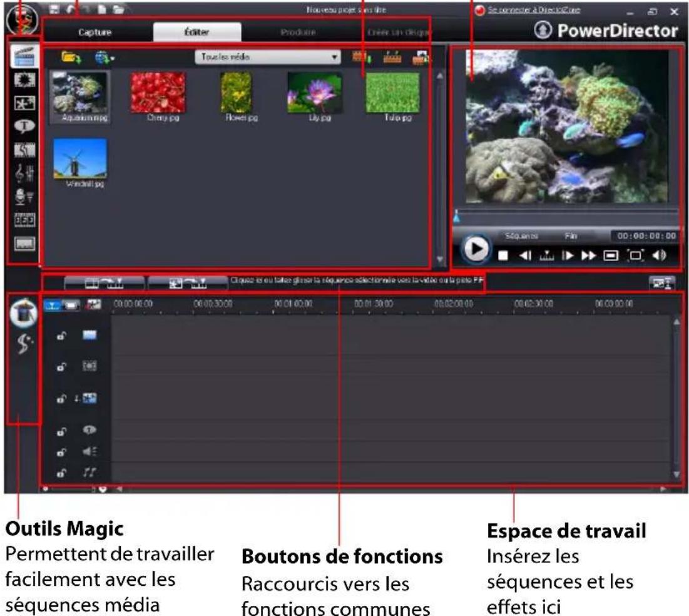Open the Media Room clapperboard icon

[24, 56]
